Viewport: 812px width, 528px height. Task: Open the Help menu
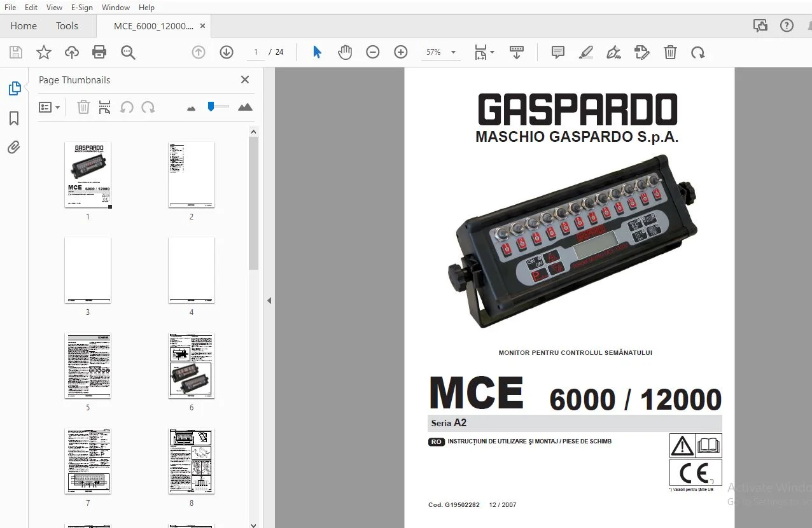(146, 8)
